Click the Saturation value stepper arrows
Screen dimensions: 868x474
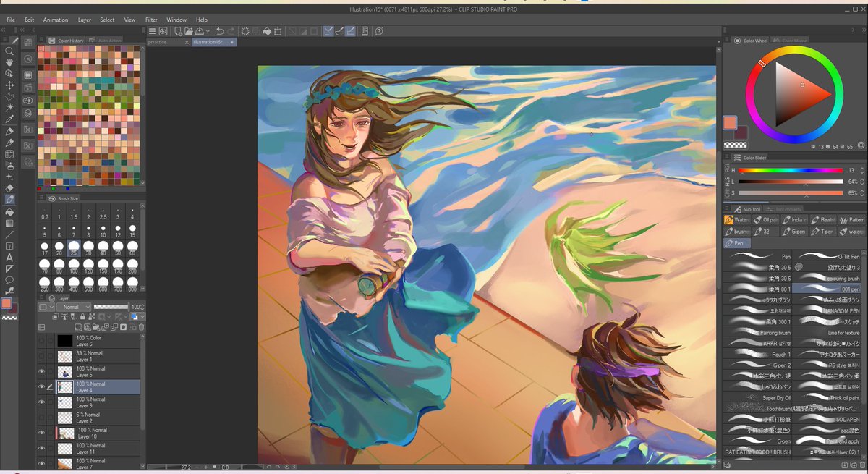point(861,193)
